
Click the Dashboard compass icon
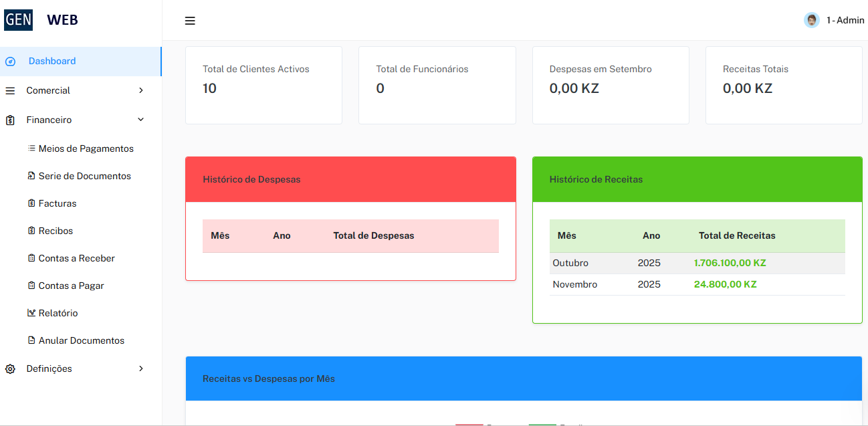pyautogui.click(x=10, y=62)
